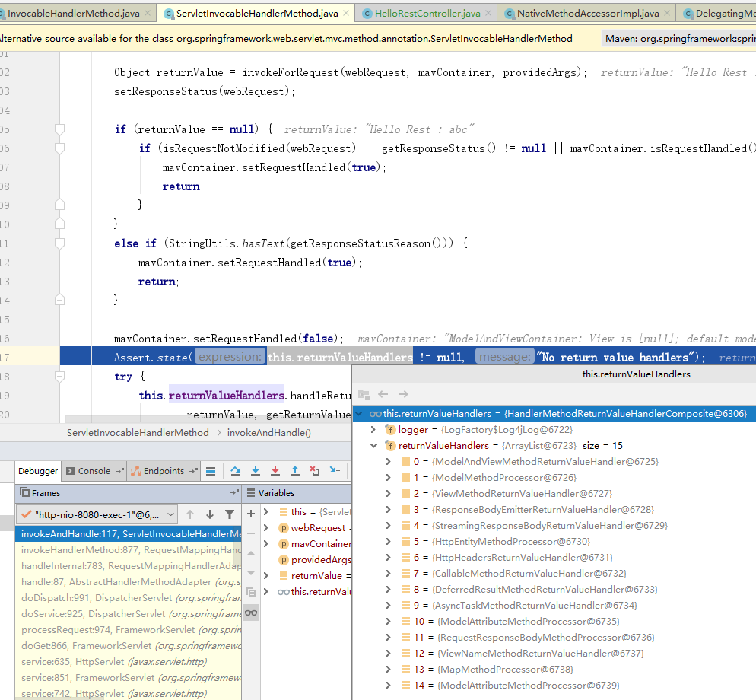Click the Drop Frame icon
Image resolution: width=756 pixels, height=700 pixels.
point(315,472)
